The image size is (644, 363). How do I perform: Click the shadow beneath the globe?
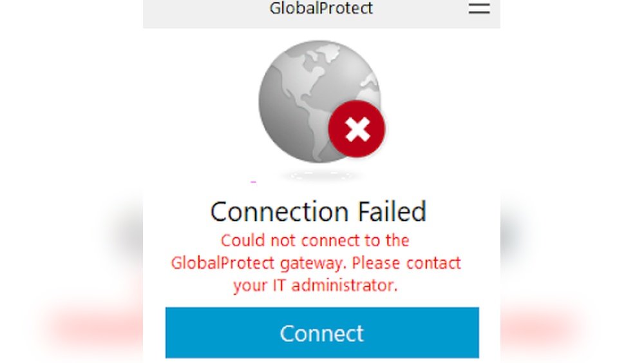click(x=318, y=176)
